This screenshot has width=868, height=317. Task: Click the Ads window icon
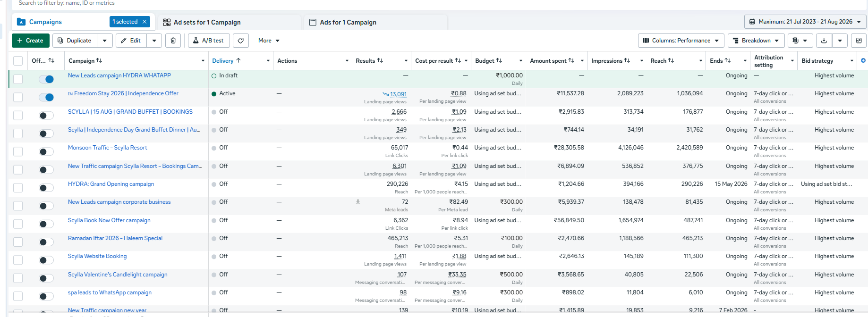tap(313, 22)
